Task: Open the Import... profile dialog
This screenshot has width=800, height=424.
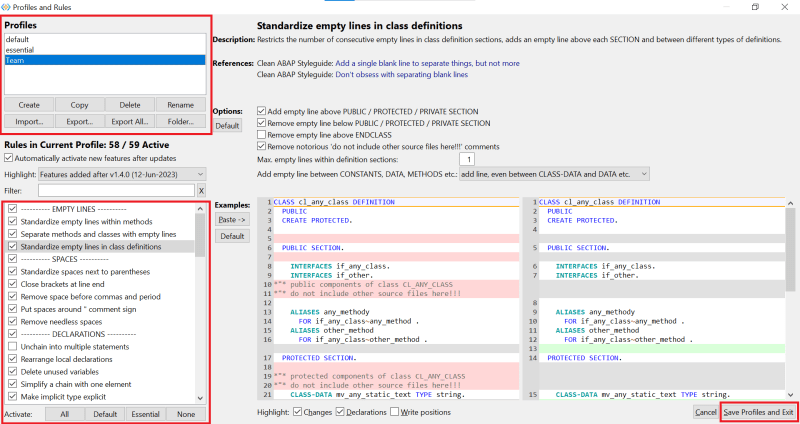Action: pos(29,121)
